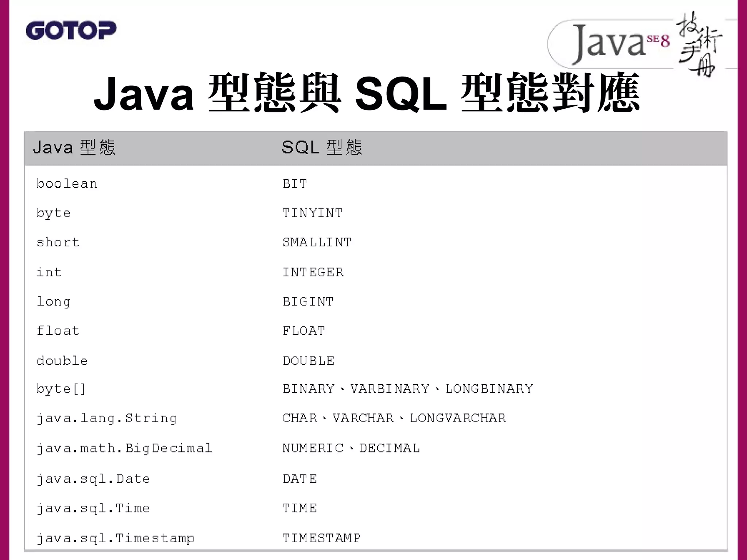Click the uppercase 'FLOAT' cell
The height and width of the screenshot is (560, 747).
[304, 331]
